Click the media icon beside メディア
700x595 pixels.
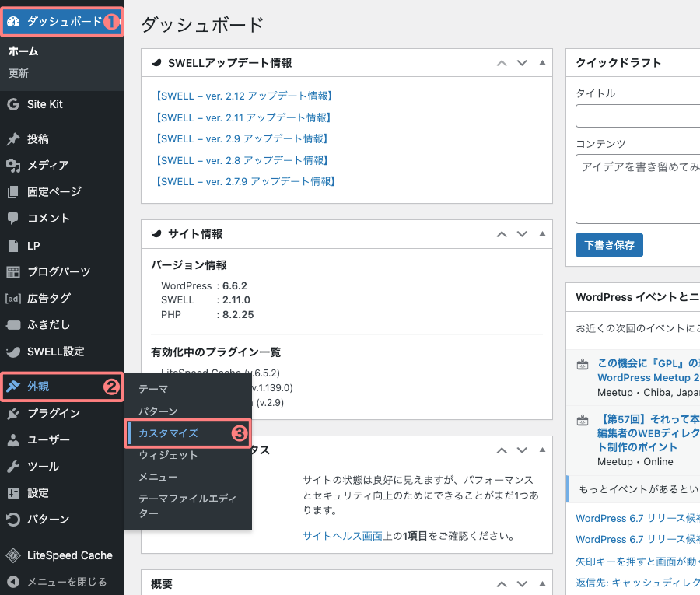click(13, 166)
